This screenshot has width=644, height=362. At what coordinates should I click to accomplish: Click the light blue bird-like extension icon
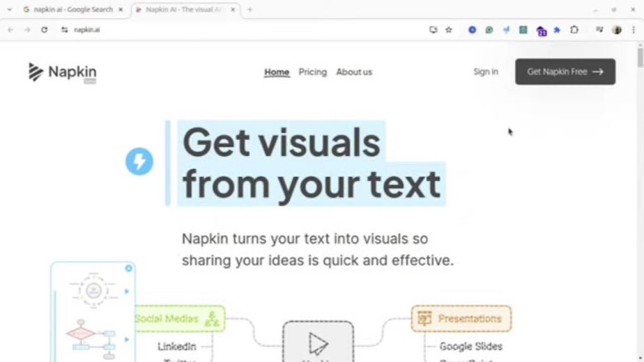506,29
